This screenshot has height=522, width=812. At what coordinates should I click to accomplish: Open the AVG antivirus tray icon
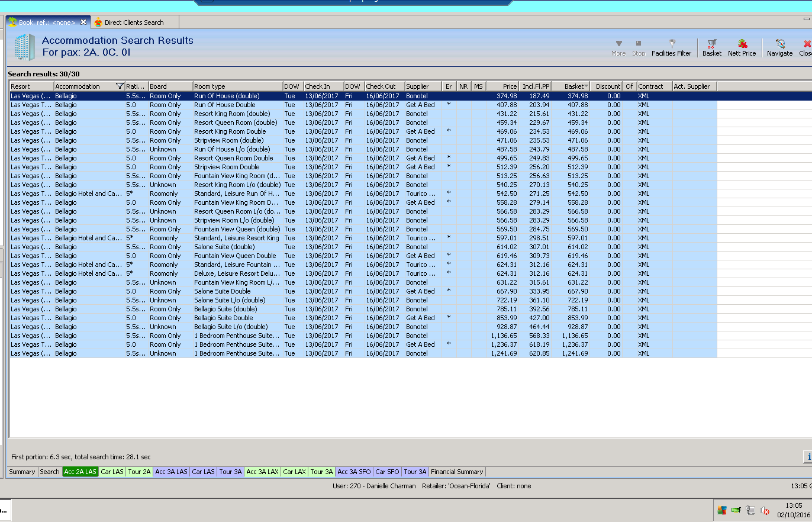point(721,510)
